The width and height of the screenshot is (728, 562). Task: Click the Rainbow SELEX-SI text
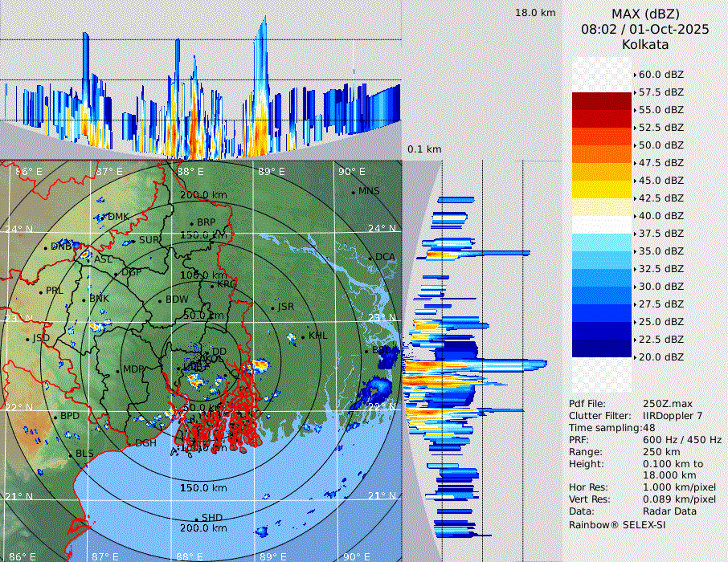pyautogui.click(x=617, y=525)
